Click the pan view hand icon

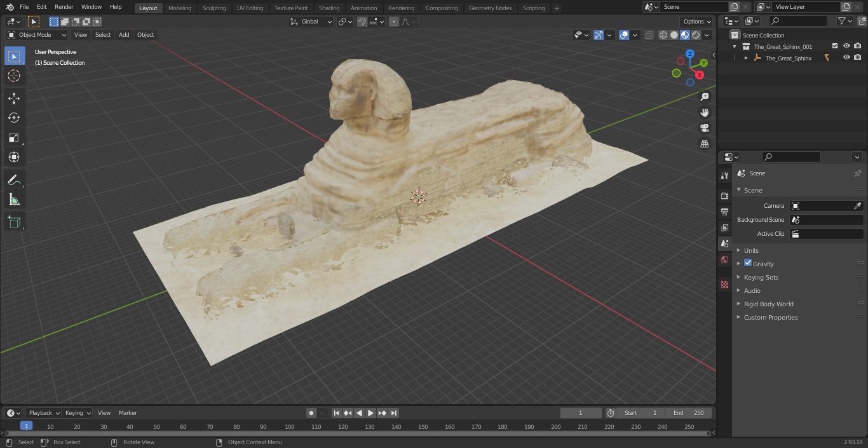click(x=704, y=112)
